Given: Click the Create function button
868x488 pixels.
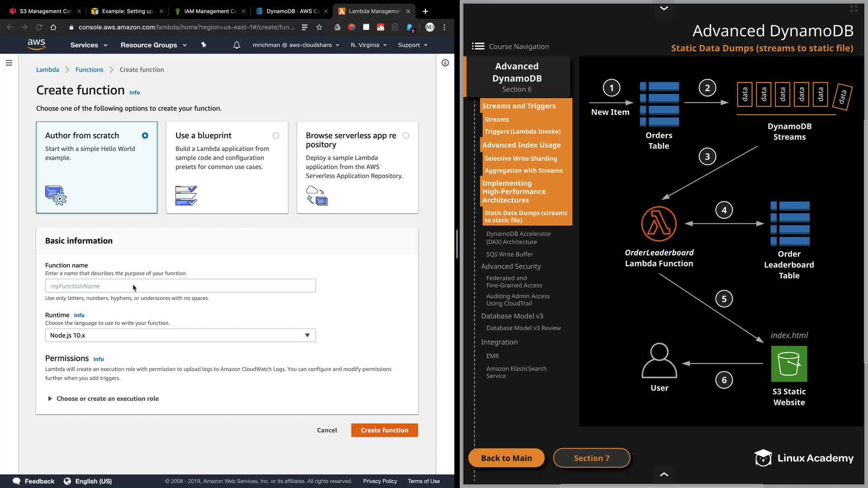Looking at the screenshot, I should pos(384,430).
